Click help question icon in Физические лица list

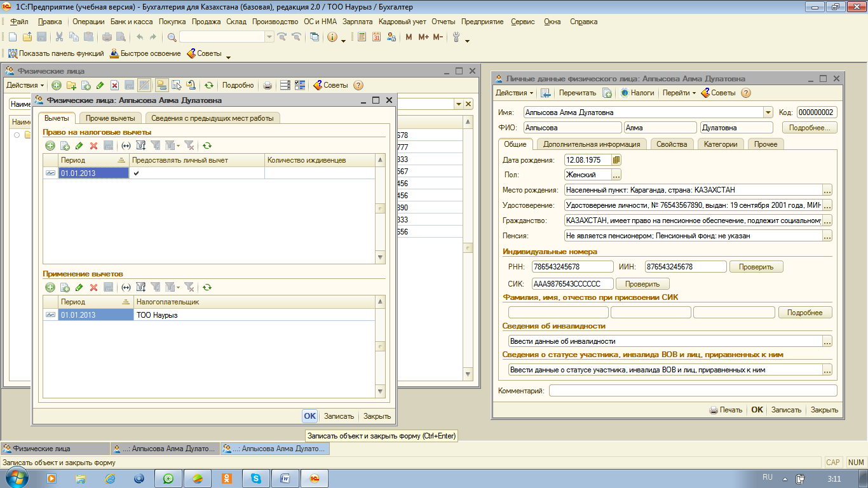[358, 85]
